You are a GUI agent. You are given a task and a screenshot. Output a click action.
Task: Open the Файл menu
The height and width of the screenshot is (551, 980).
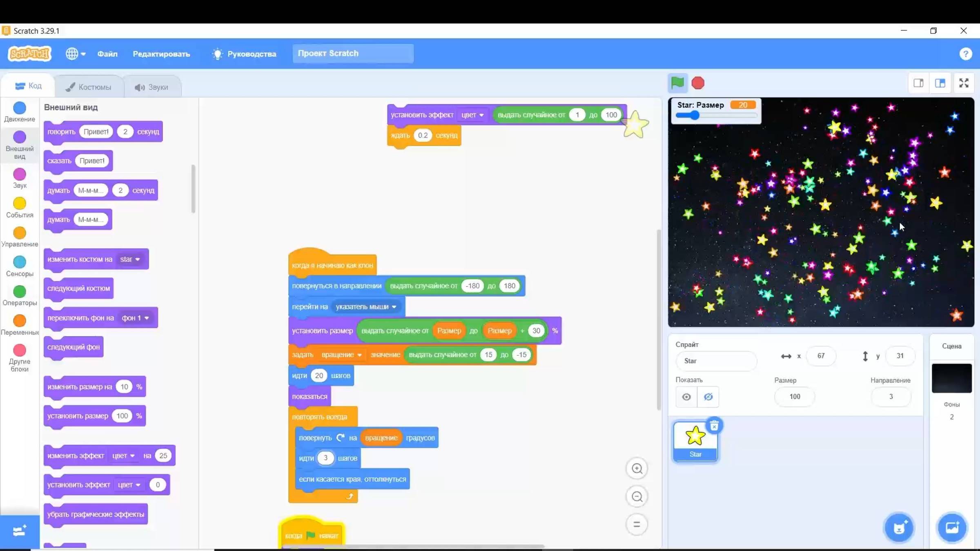(x=107, y=54)
